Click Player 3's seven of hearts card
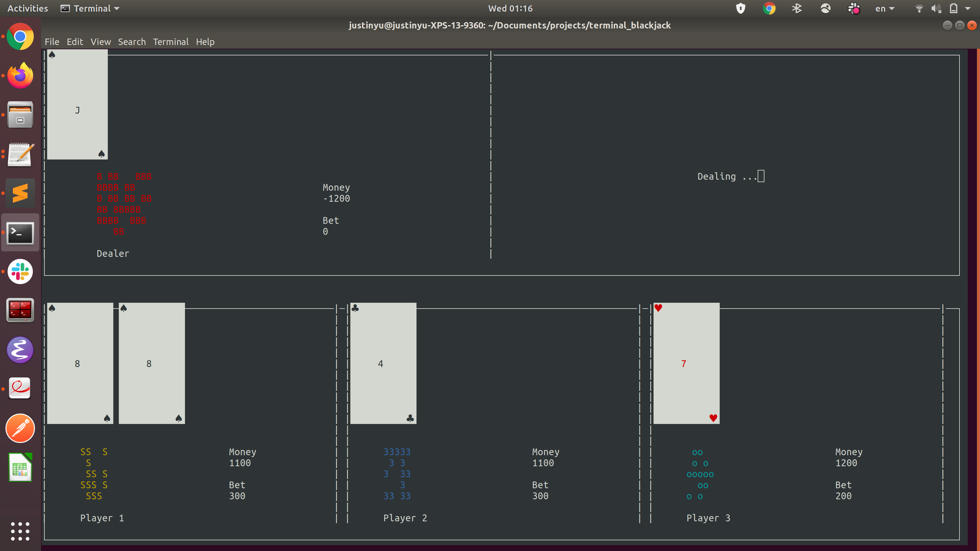Screen dimensions: 980x551 click(x=686, y=363)
